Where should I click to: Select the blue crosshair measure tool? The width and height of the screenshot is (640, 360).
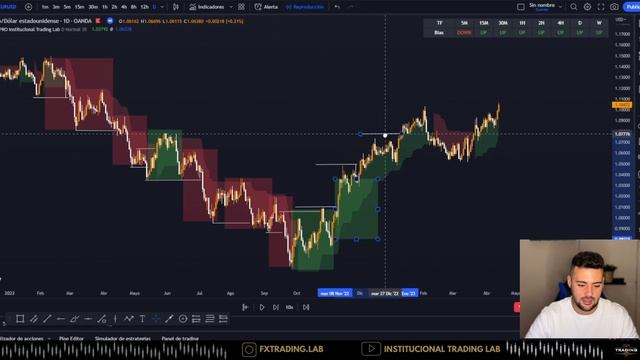click(x=156, y=319)
